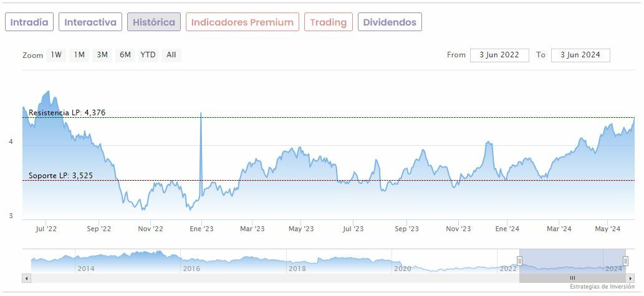Select the Histórica tab
644x296 pixels.
coord(154,22)
